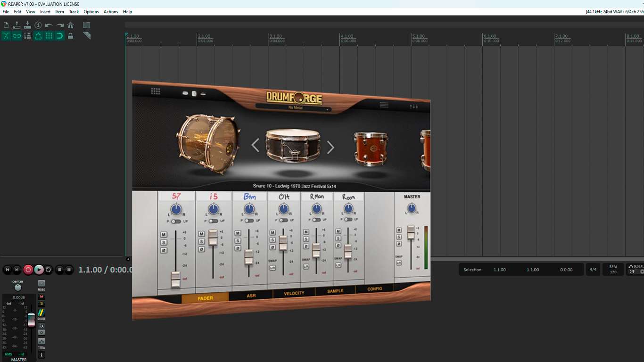Open Project Settings via info circle icon
The width and height of the screenshot is (644, 362).
[38, 25]
